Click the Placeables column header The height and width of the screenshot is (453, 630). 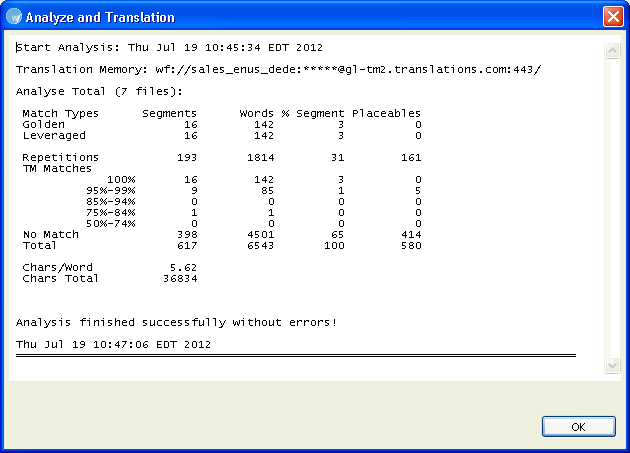(x=385, y=114)
